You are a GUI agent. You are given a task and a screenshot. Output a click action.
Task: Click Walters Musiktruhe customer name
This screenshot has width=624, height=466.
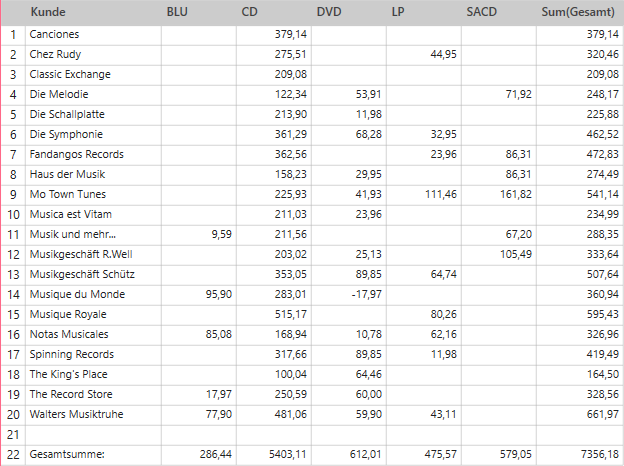pos(77,414)
